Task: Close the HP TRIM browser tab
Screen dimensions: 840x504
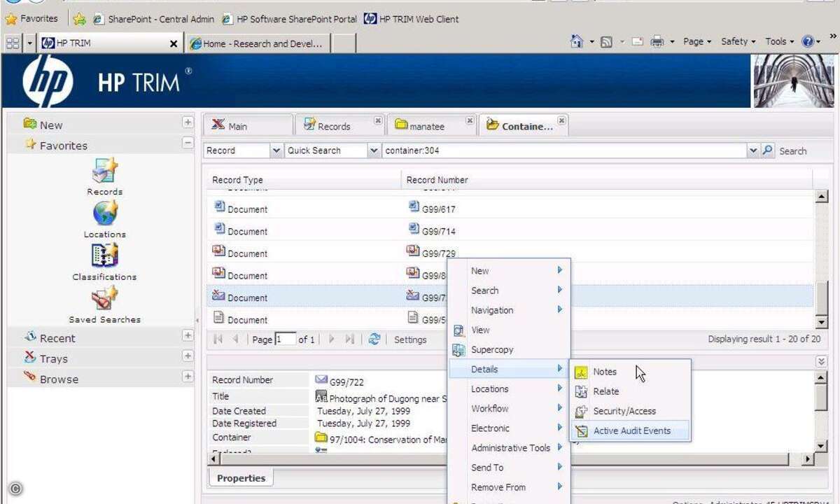Action: (x=174, y=43)
